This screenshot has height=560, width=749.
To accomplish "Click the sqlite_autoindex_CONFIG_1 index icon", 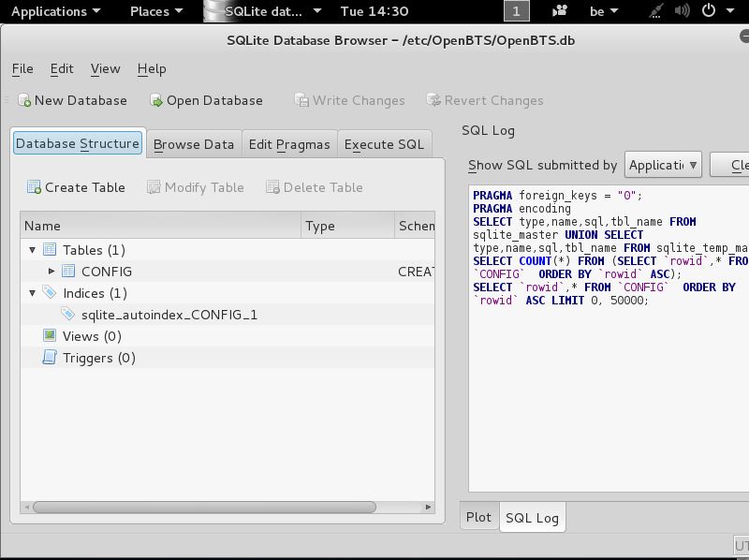I will [68, 314].
